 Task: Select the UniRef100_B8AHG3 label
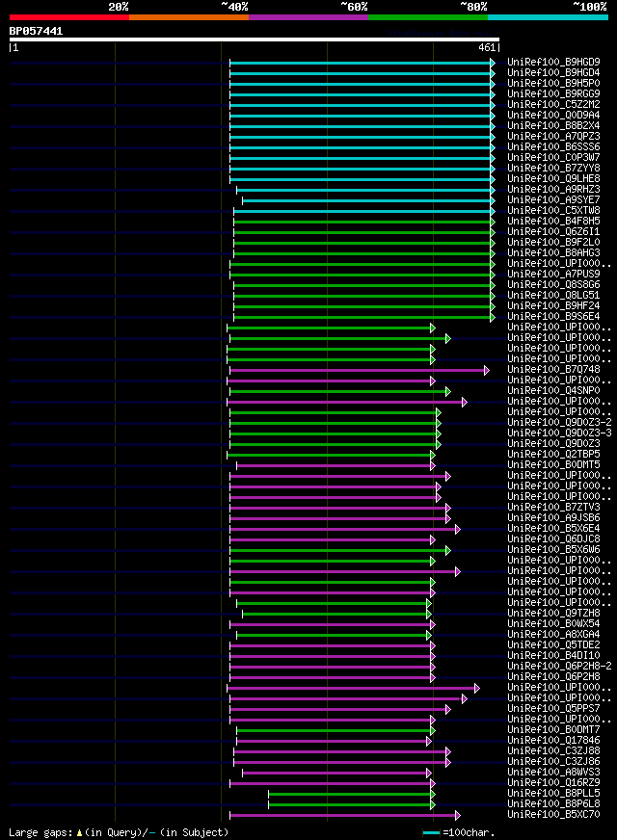(553, 252)
